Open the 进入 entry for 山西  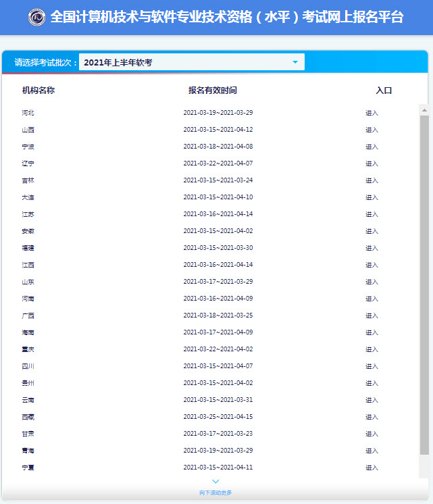pyautogui.click(x=372, y=130)
